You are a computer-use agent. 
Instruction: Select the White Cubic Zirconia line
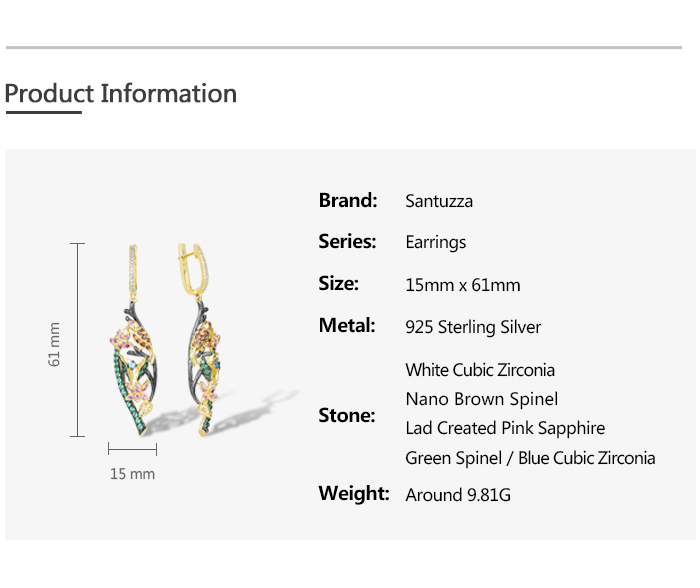(x=480, y=370)
